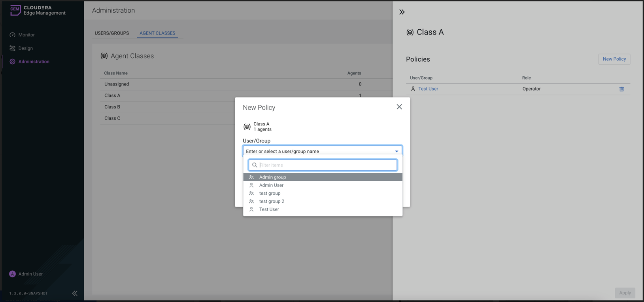Click the Cloudera Edge Management logo
The image size is (644, 302).
37,10
